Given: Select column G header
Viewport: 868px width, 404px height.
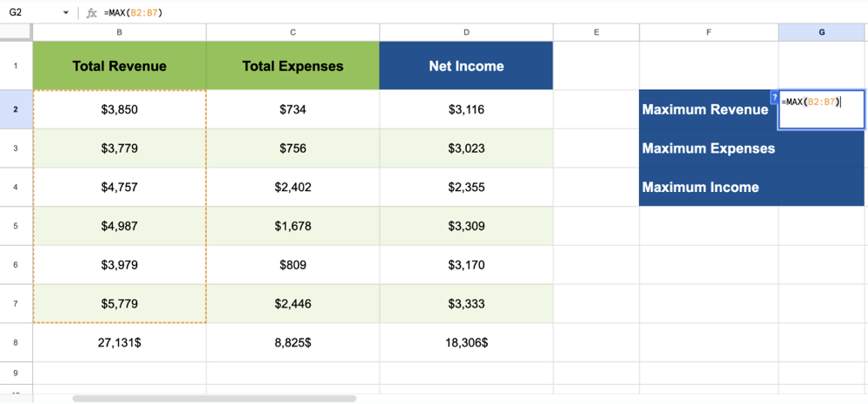Looking at the screenshot, I should [822, 32].
